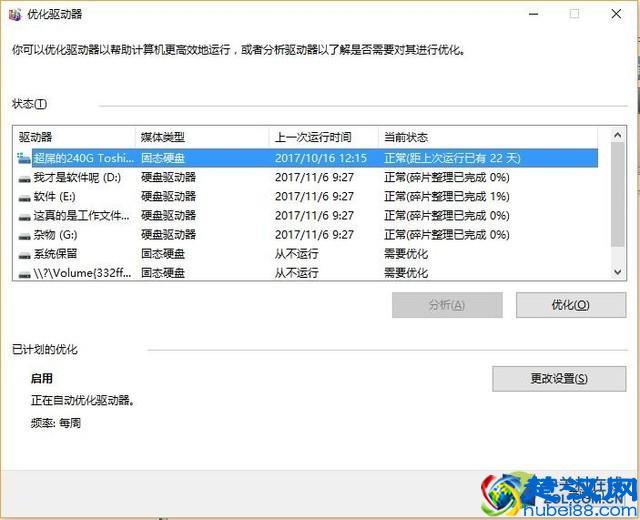
Task: Click the 优化驱动器 title bar app icon
Action: (15, 15)
